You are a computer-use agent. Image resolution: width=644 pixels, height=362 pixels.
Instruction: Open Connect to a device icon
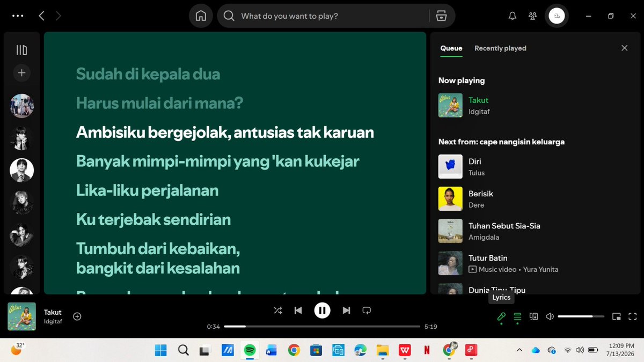click(533, 316)
